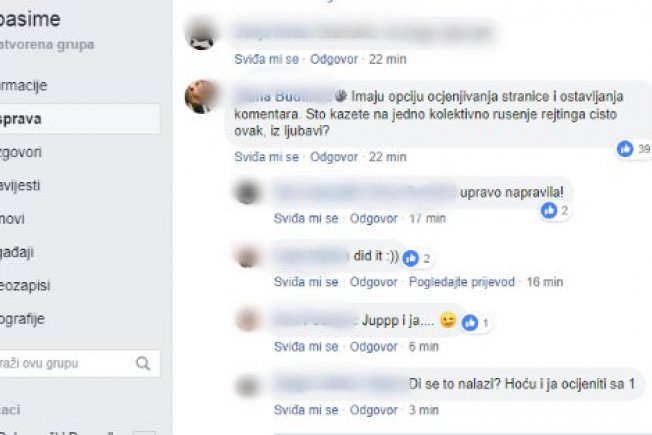This screenshot has width=652, height=435.
Task: Click 'Odgovor' under 'Juppp i ja' reply
Action: (373, 346)
